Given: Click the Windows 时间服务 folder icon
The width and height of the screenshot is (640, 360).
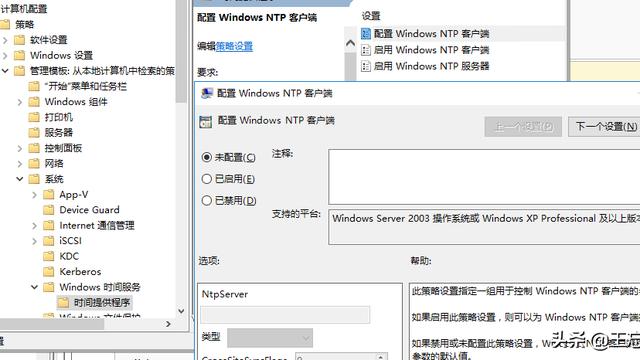Looking at the screenshot, I should pos(49,287).
